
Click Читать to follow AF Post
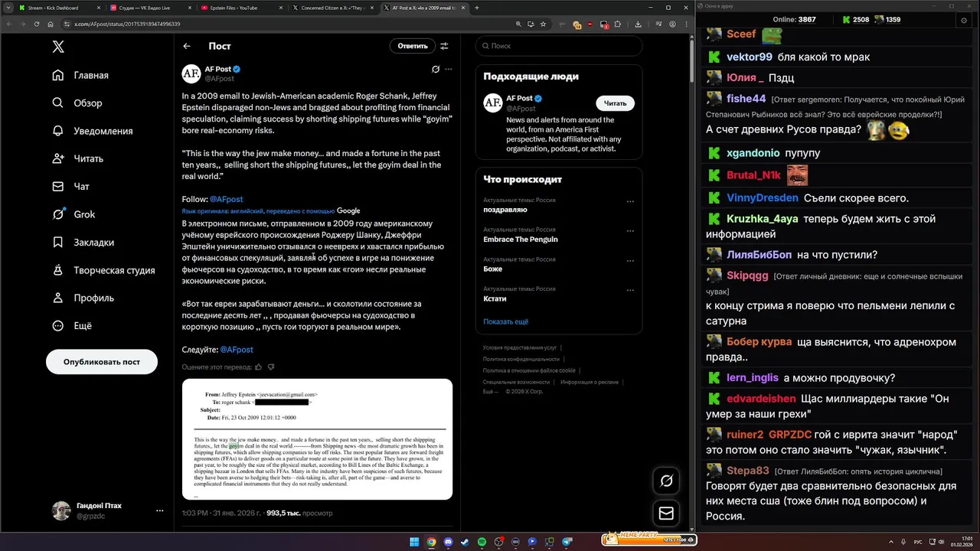coord(615,103)
